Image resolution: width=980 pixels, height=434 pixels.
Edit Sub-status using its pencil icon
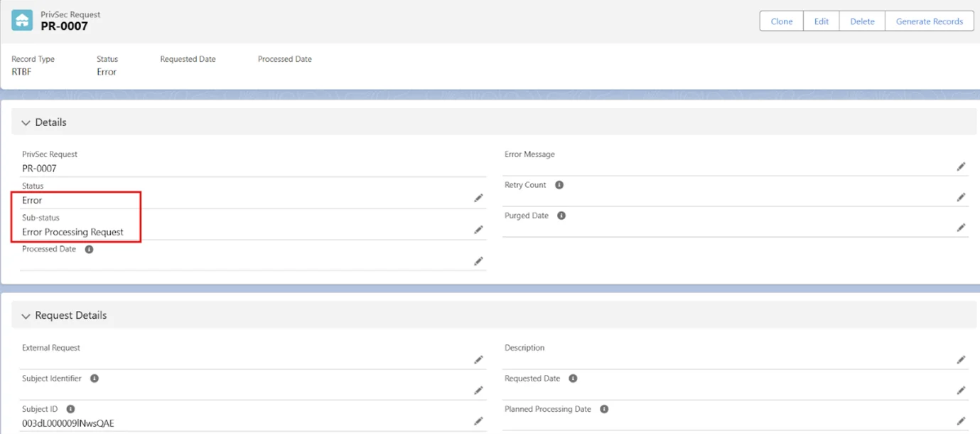478,230
